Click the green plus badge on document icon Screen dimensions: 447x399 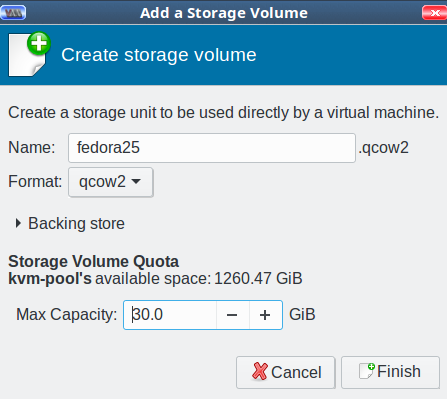click(x=39, y=43)
